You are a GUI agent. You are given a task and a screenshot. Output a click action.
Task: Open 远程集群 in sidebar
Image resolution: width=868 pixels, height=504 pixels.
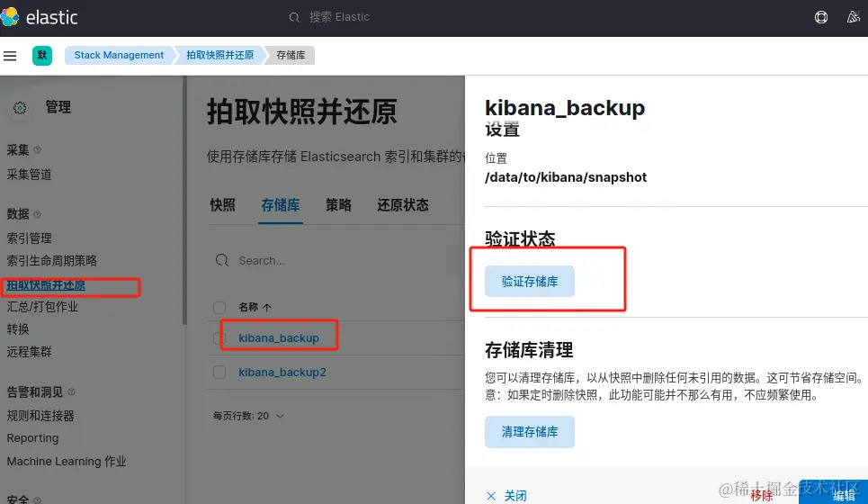[x=30, y=352]
